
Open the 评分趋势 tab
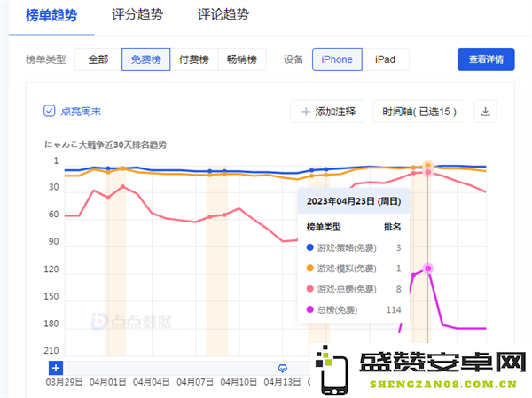137,14
